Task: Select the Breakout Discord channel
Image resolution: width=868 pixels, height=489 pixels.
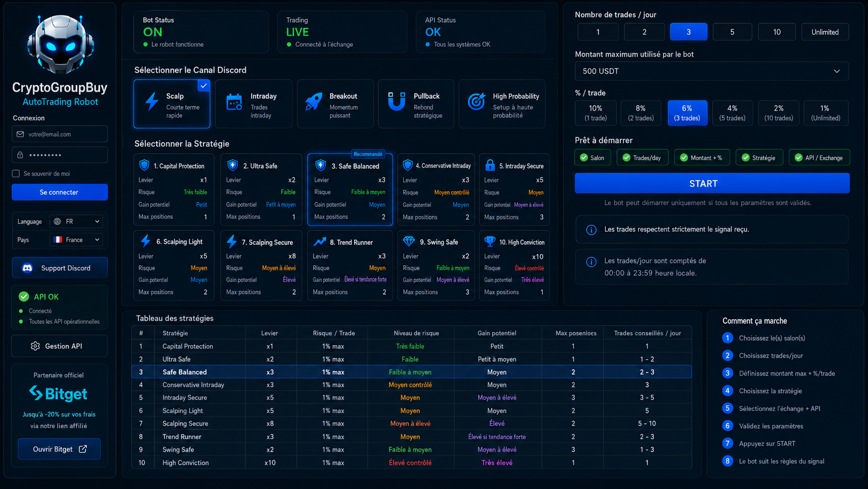Action: tap(335, 103)
